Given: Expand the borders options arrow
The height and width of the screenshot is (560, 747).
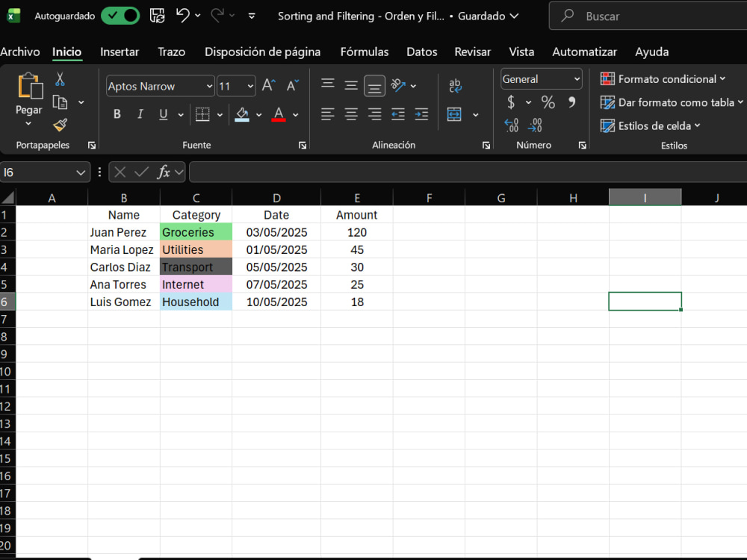Looking at the screenshot, I should (x=220, y=115).
